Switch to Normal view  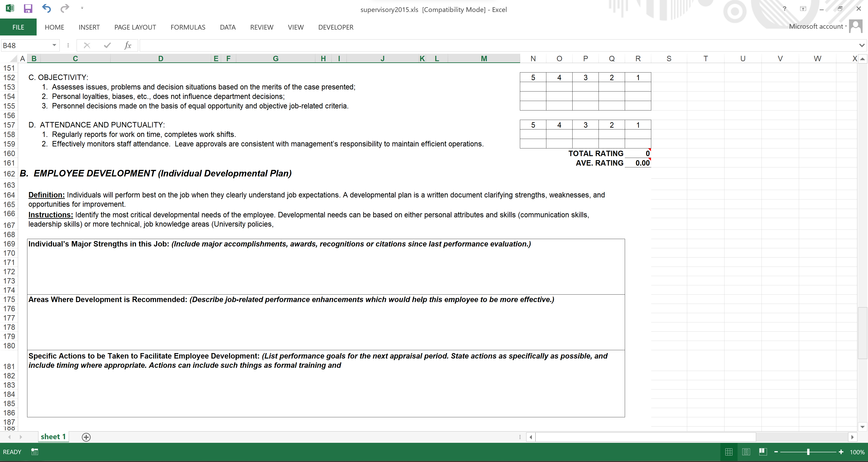[729, 452]
